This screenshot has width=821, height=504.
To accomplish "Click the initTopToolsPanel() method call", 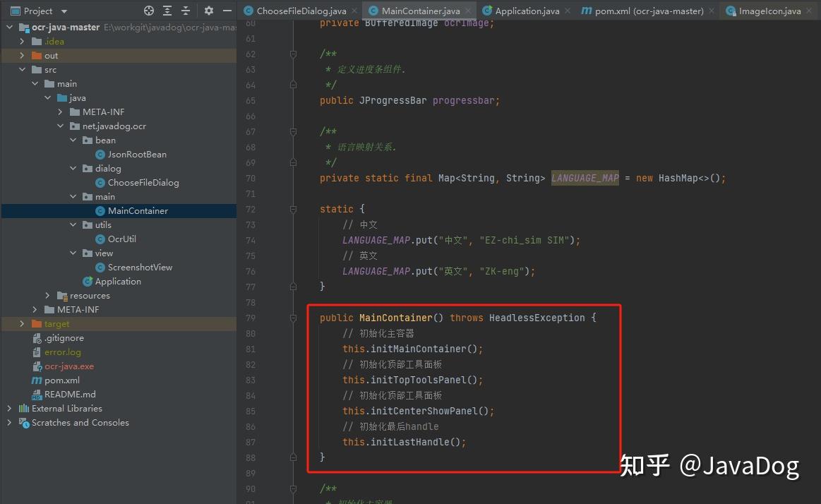I will (426, 380).
